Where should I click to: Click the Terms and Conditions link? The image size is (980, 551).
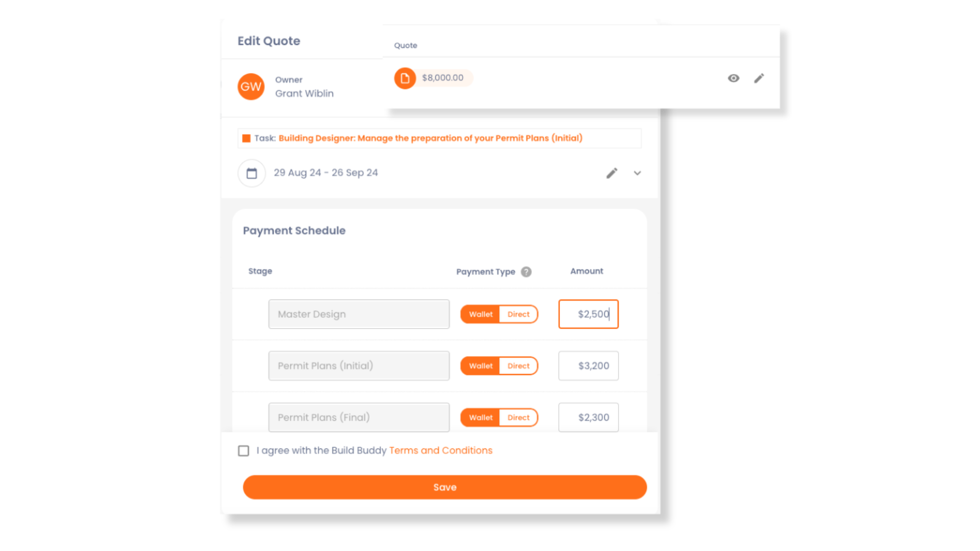point(441,450)
